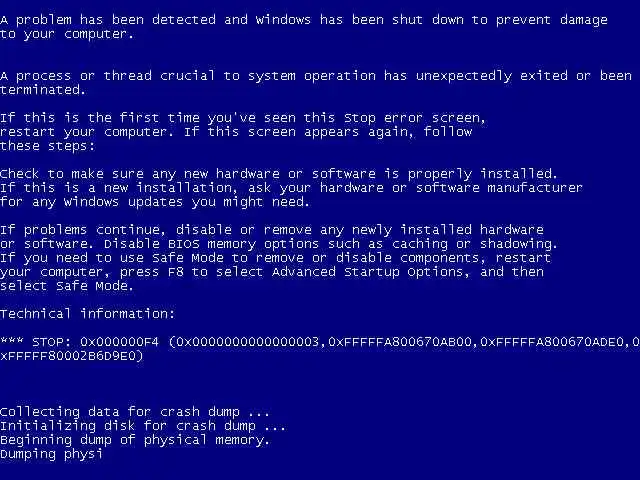Click the 'BIOS memory options' text
The image size is (640, 480).
click(243, 244)
